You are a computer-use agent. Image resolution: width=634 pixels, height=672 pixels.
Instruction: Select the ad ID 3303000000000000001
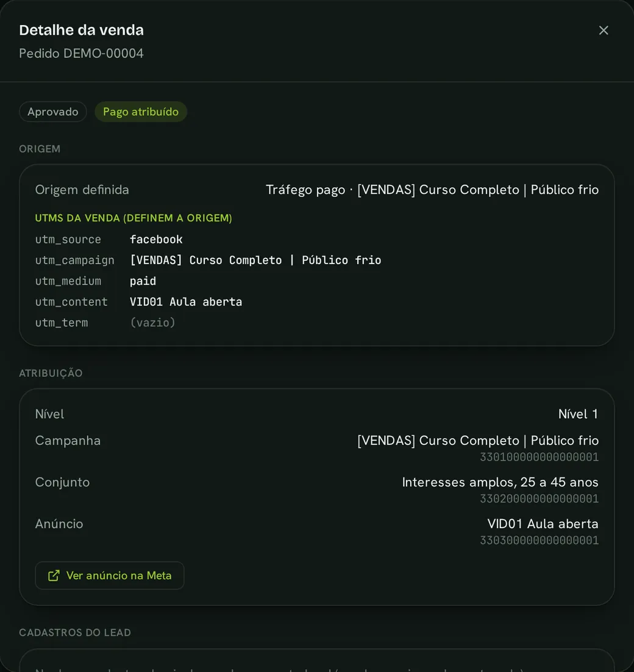[539, 540]
